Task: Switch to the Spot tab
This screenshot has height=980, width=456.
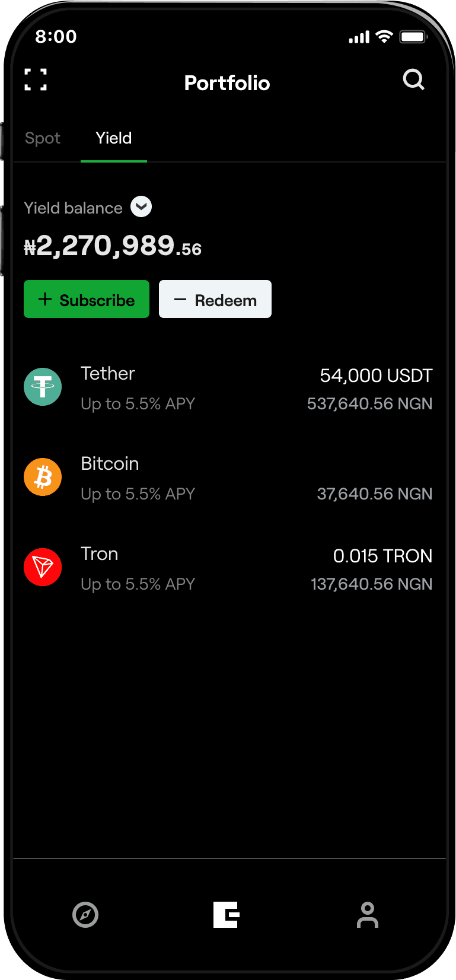Action: (x=43, y=138)
